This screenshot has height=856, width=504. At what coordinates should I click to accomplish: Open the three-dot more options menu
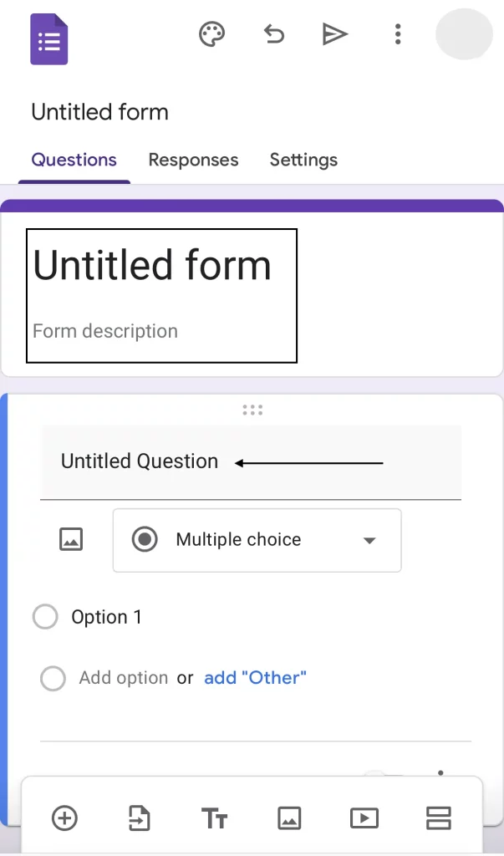(x=397, y=34)
